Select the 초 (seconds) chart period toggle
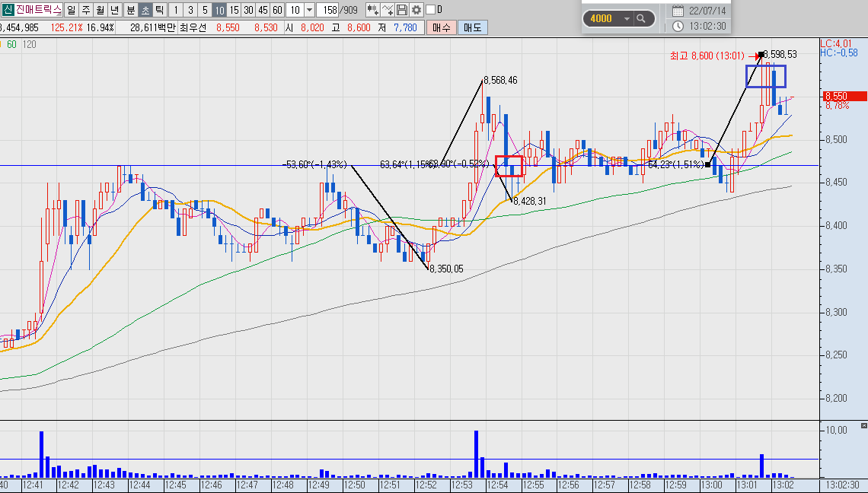 tap(145, 10)
